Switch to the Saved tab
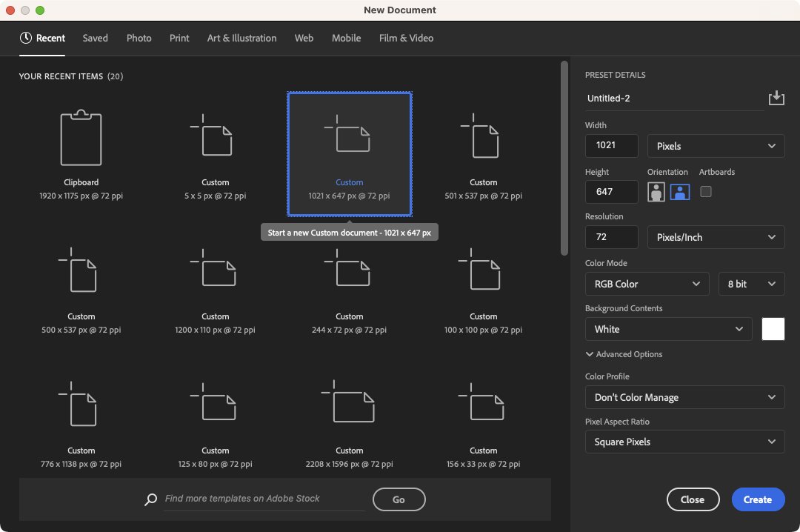Viewport: 800px width, 532px height. click(96, 39)
